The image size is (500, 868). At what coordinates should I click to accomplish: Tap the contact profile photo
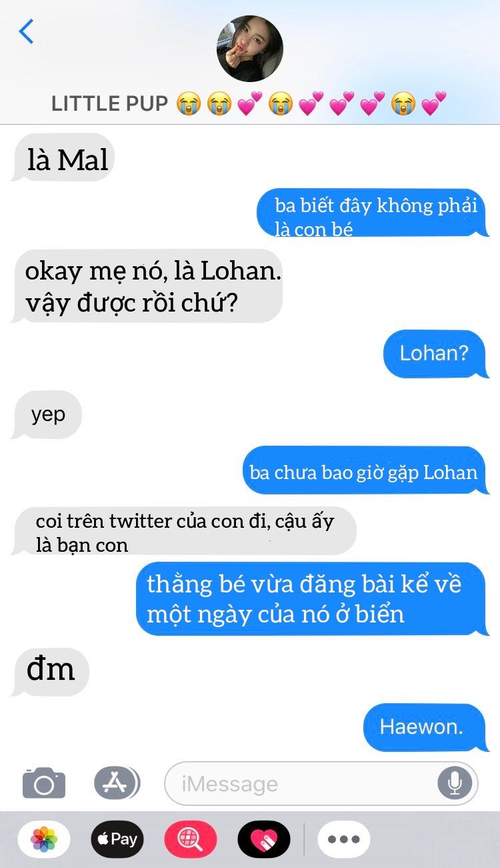[x=250, y=49]
